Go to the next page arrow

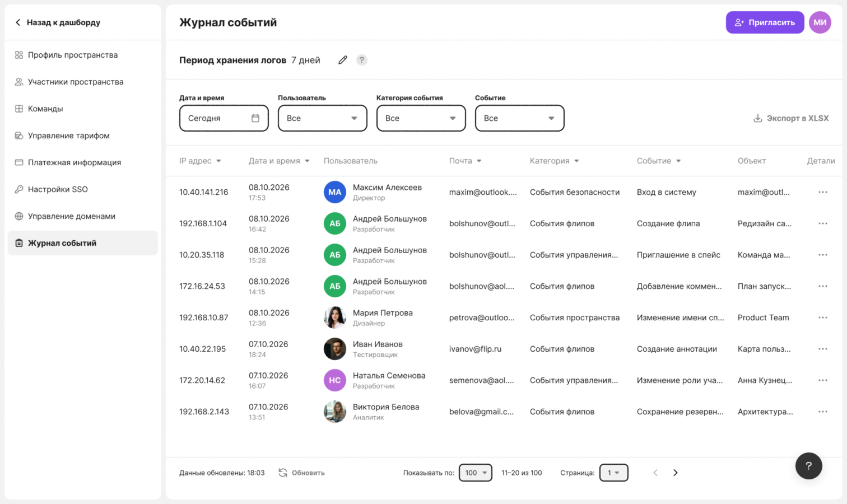point(676,473)
